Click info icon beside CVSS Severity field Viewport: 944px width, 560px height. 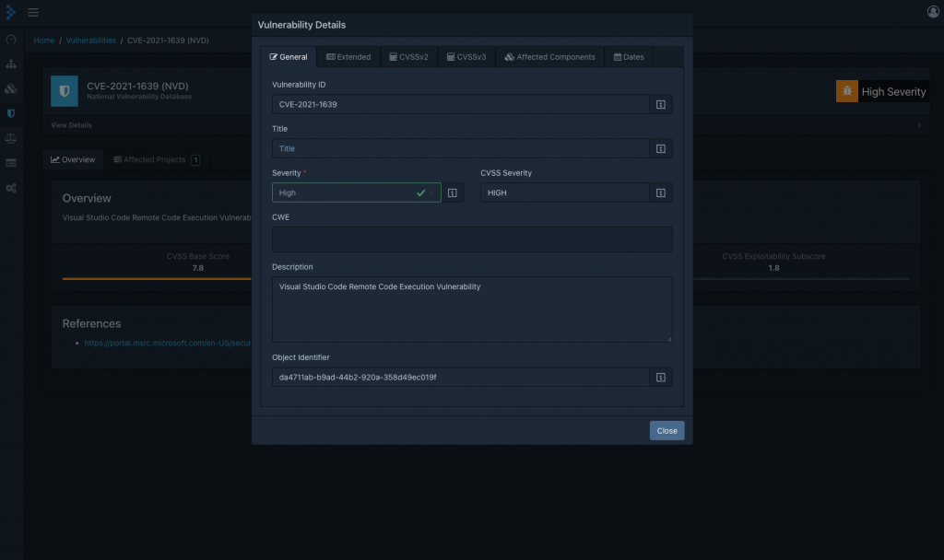point(660,193)
